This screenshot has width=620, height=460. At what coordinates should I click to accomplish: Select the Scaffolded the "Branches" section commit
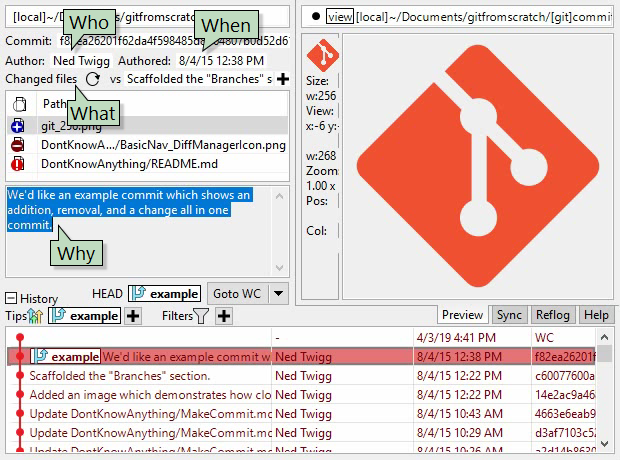click(301, 375)
